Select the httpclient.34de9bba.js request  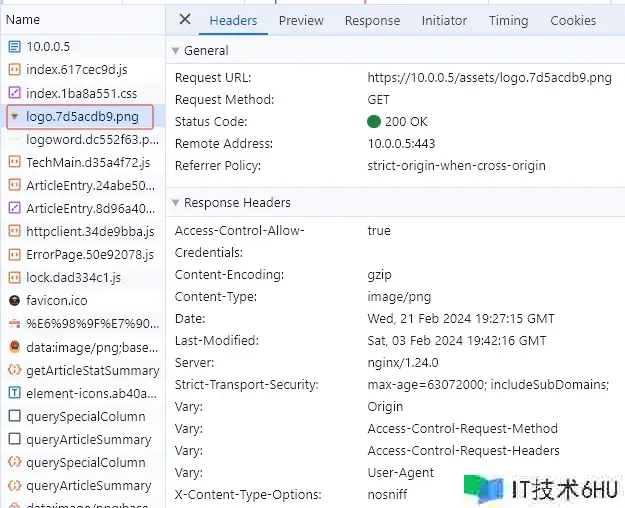(89, 231)
